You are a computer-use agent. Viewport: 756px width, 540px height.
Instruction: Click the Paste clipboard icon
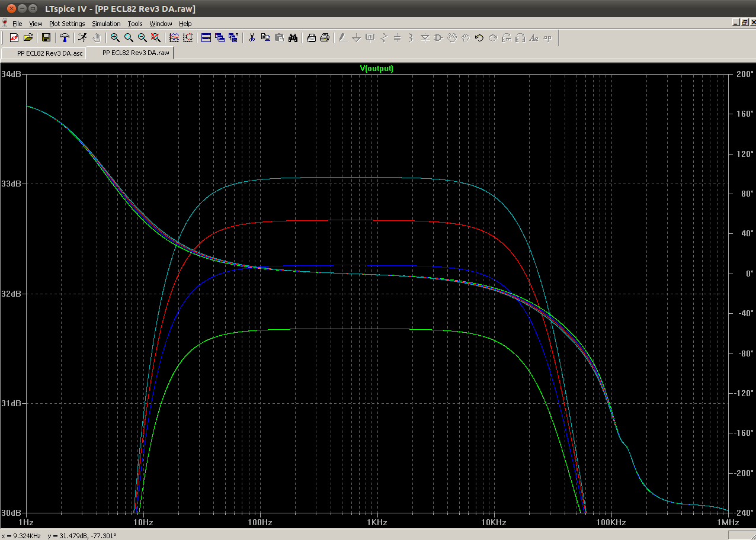click(279, 38)
